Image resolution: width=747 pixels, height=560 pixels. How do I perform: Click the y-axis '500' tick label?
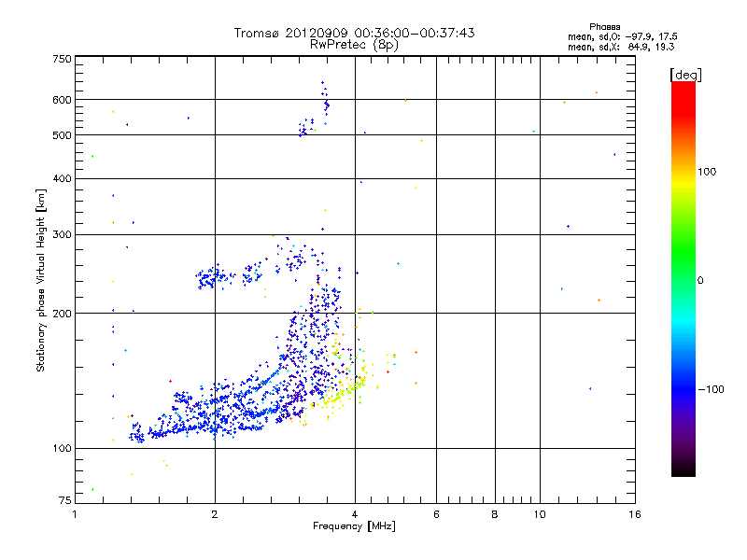[62, 135]
